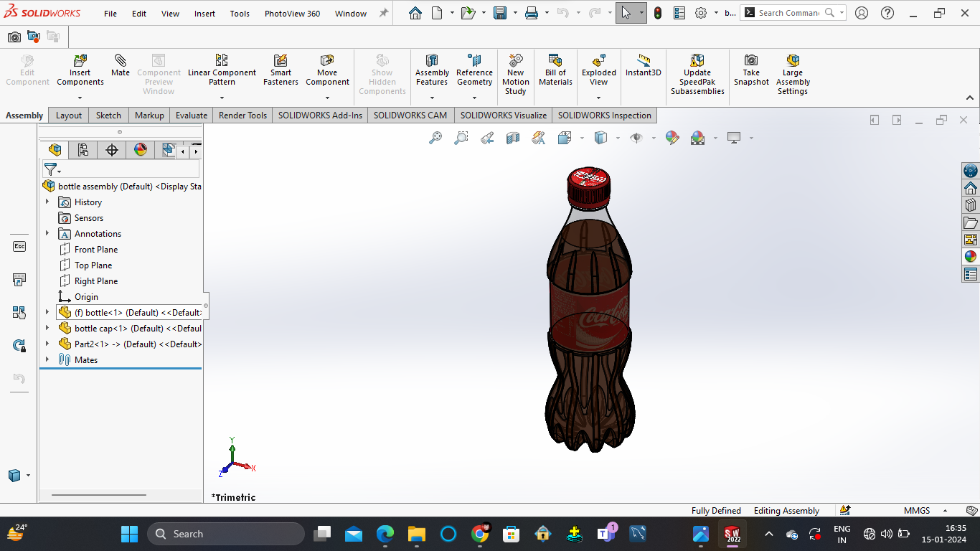Image resolution: width=980 pixels, height=551 pixels.
Task: Click the Esc button on the left bar
Action: point(19,246)
